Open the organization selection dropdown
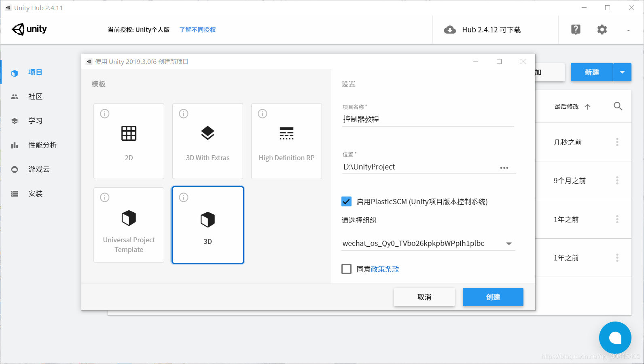The width and height of the screenshot is (644, 364). pyautogui.click(x=428, y=243)
